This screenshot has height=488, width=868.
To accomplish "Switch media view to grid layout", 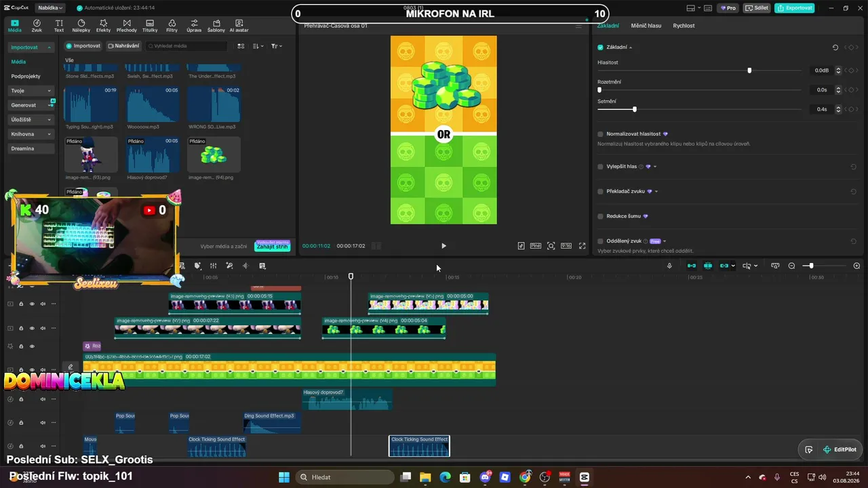I will pos(241,46).
